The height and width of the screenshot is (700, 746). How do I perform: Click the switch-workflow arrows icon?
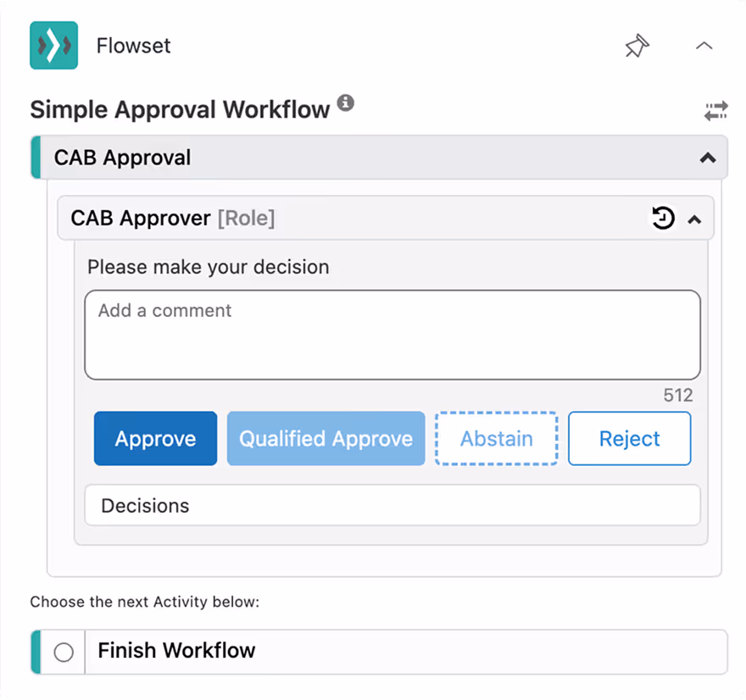point(716,110)
